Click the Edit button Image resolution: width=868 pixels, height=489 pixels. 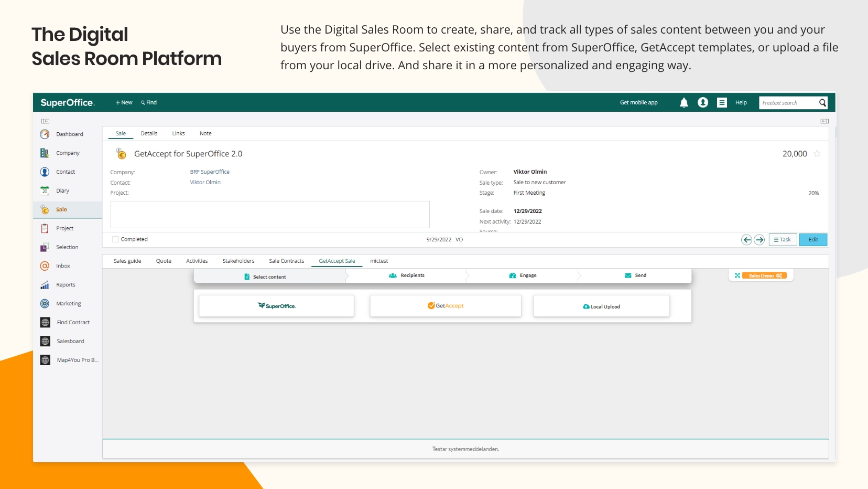tap(813, 240)
